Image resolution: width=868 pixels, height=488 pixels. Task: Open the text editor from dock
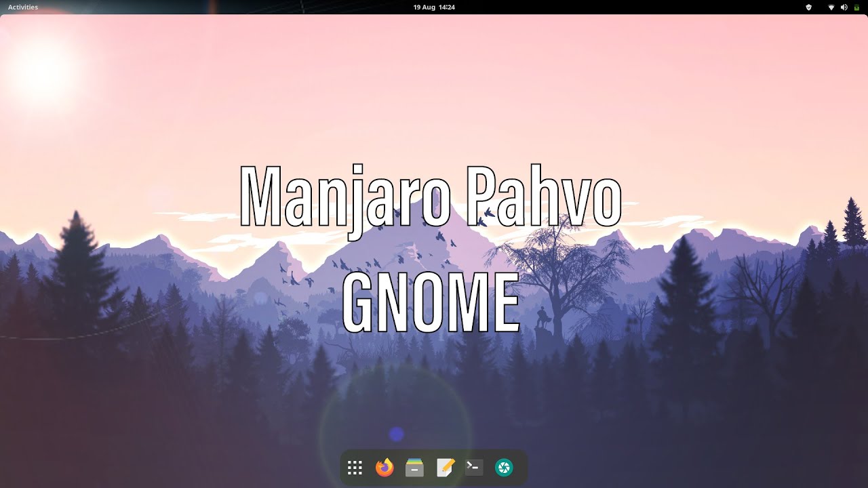tap(445, 468)
